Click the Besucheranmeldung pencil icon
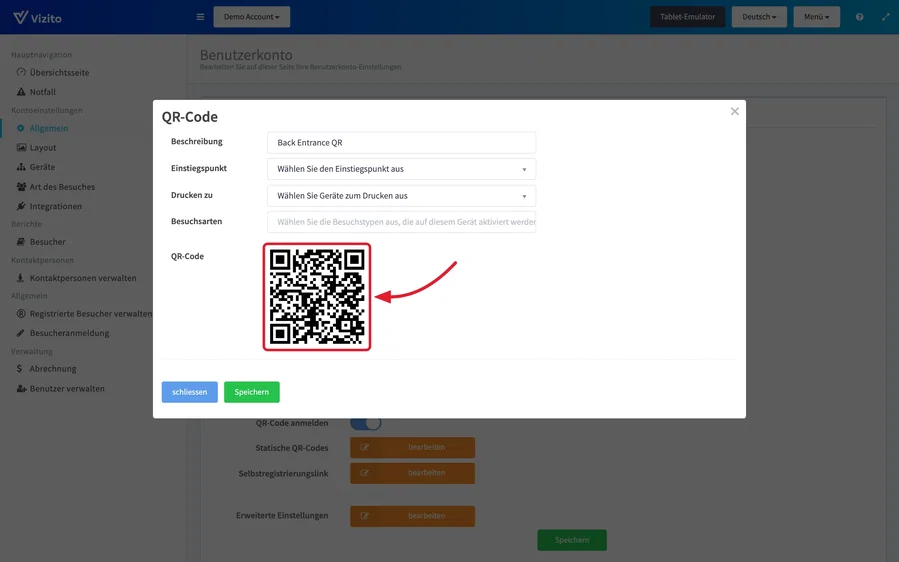 point(21,333)
